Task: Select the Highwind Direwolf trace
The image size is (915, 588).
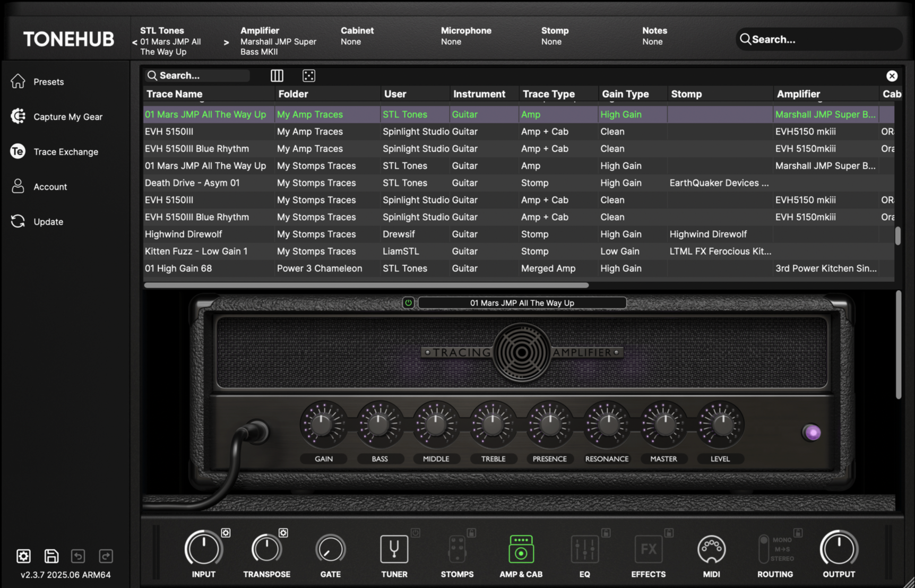Action: 519,234
